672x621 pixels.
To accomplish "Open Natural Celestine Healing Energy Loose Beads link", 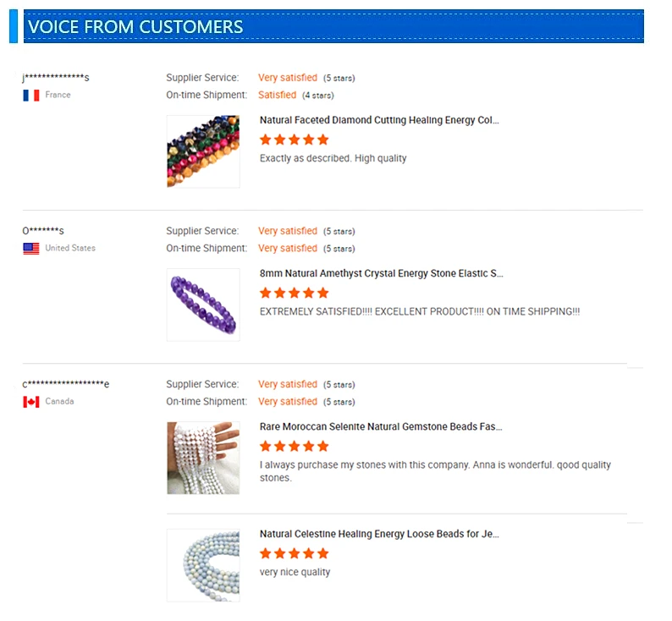I will click(379, 534).
